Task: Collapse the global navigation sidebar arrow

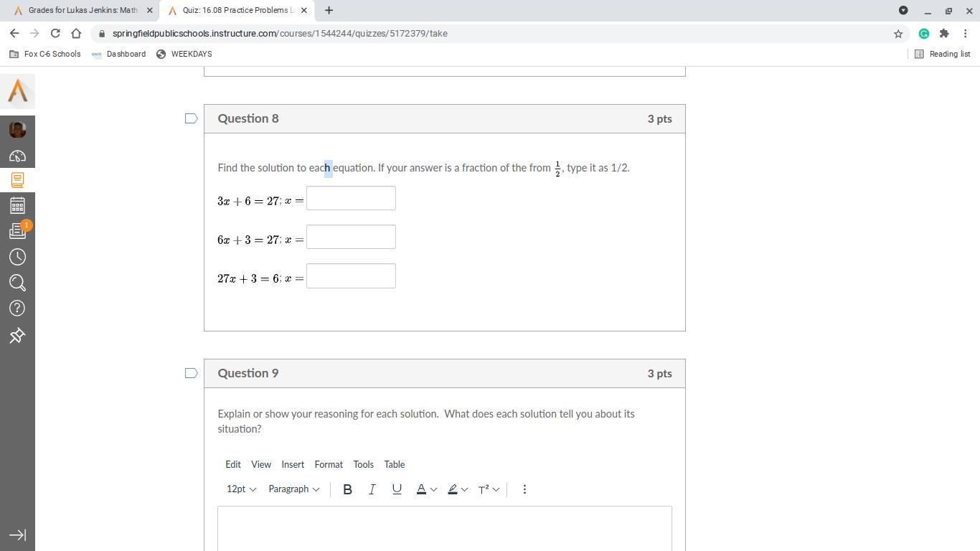Action: (x=17, y=535)
